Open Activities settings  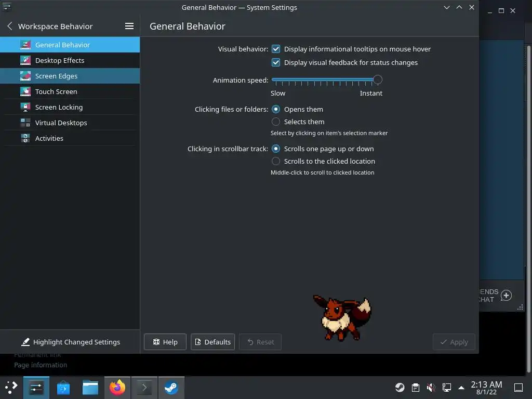[70, 138]
